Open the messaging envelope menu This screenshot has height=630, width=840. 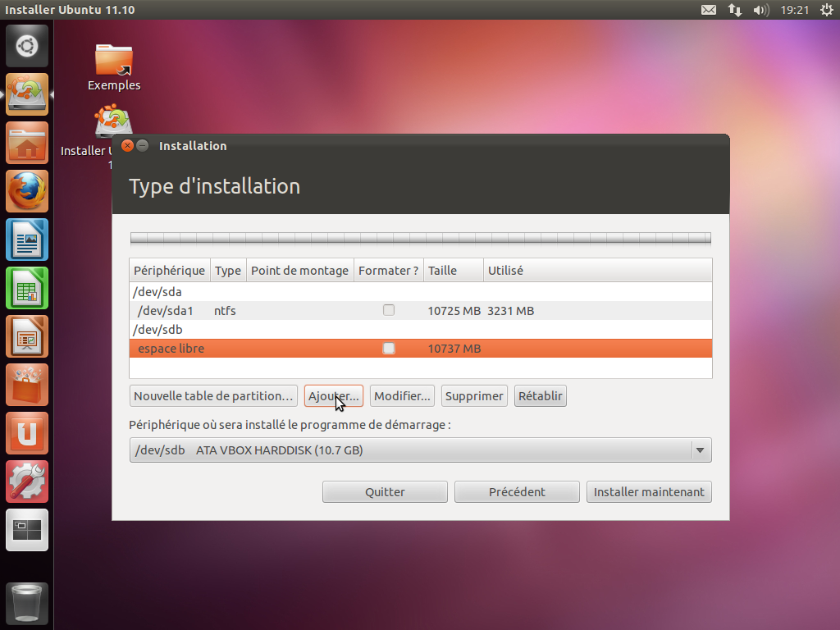[709, 10]
